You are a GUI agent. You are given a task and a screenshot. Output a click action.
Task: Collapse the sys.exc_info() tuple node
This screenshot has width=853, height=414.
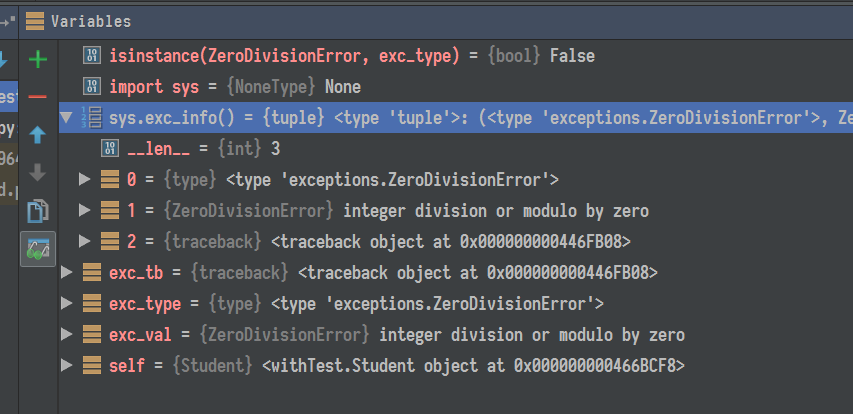point(66,118)
